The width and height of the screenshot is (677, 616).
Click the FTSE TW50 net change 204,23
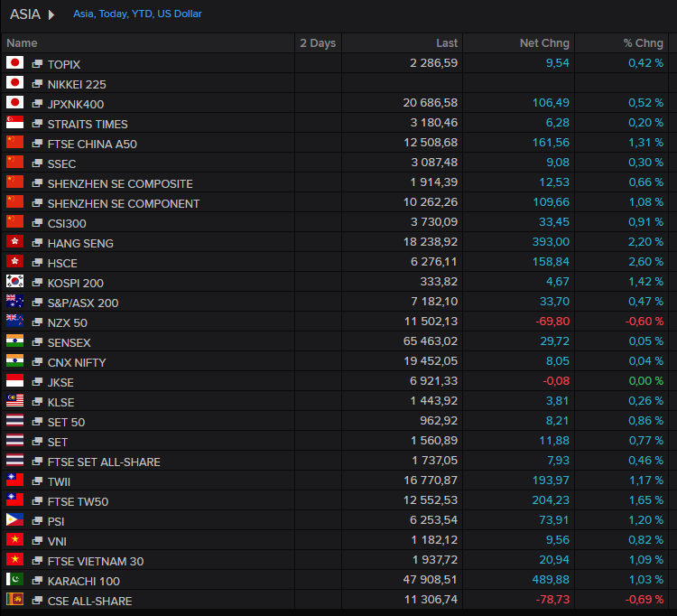pyautogui.click(x=551, y=499)
